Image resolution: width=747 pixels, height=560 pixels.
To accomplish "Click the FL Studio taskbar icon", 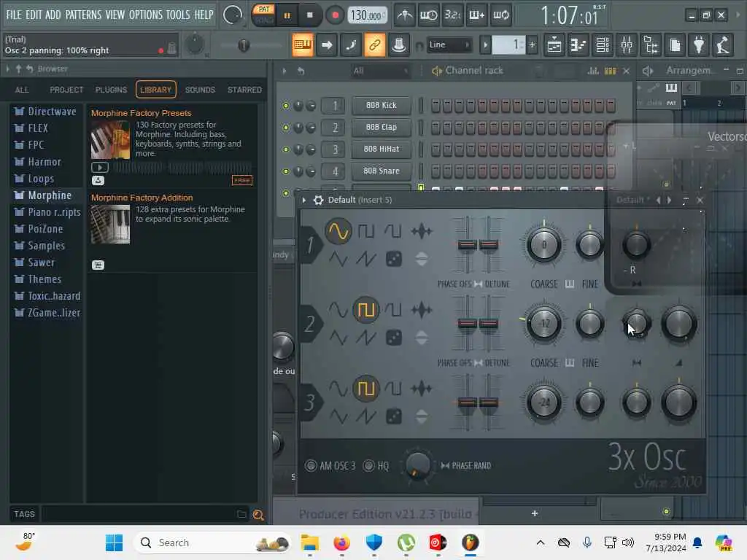I will [x=471, y=542].
